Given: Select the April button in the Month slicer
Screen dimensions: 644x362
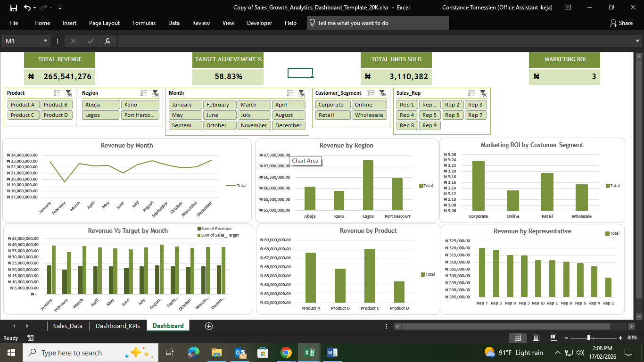Looking at the screenshot, I should pos(289,104).
